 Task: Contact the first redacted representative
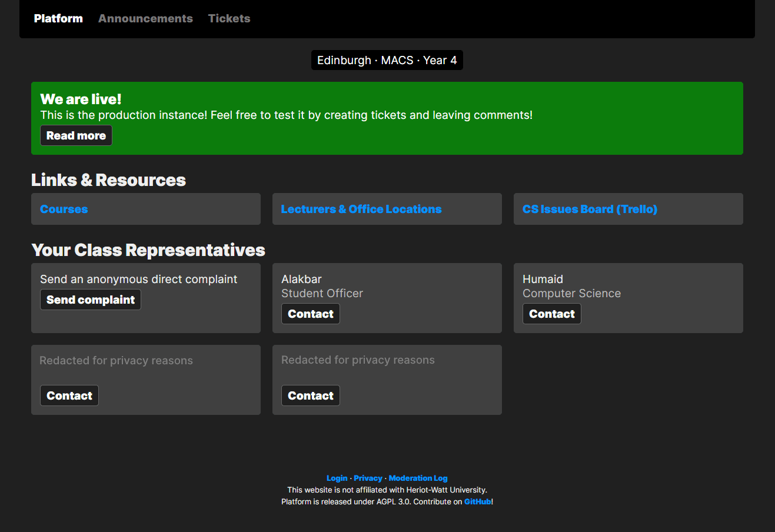pos(69,395)
